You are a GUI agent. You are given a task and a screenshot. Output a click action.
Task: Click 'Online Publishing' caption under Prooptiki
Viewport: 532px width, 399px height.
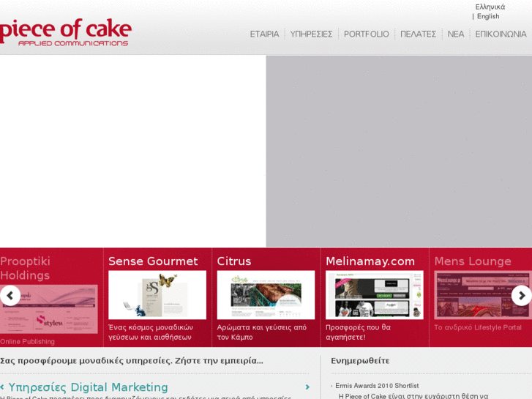tap(27, 342)
